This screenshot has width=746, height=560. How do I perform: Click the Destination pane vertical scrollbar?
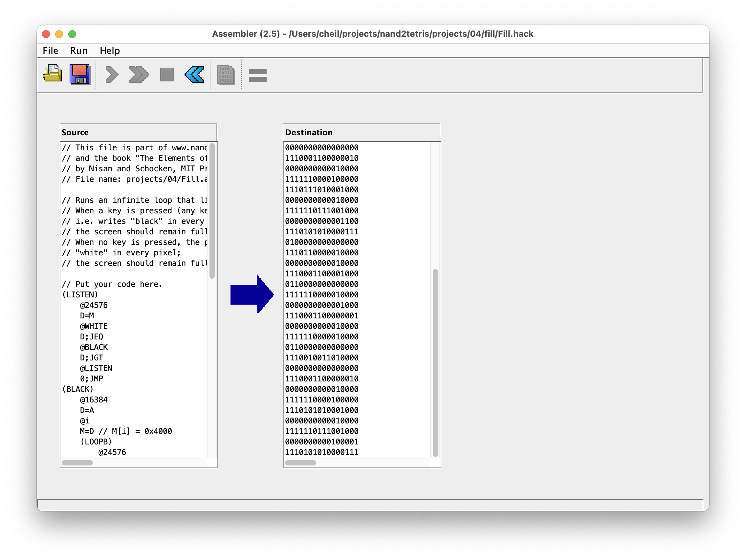tap(435, 362)
